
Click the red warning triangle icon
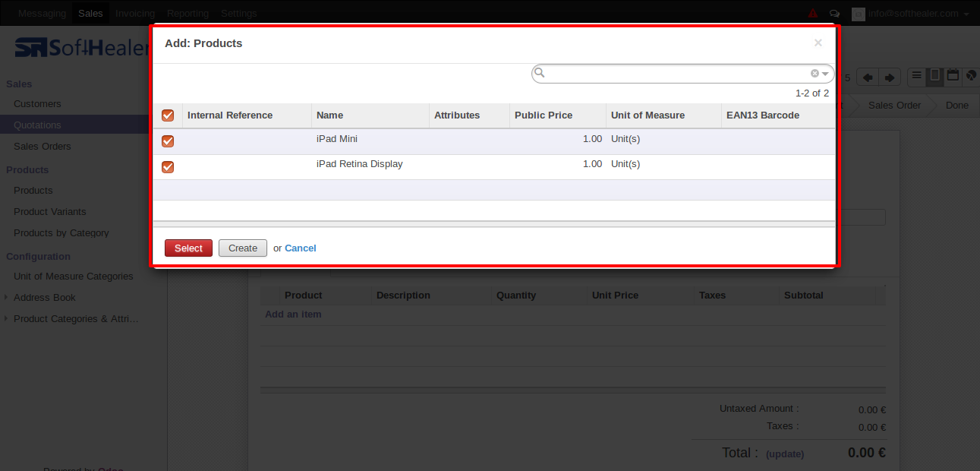pos(813,14)
